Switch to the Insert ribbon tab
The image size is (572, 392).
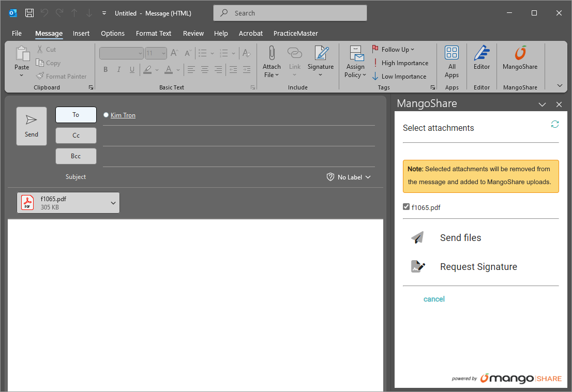click(x=81, y=33)
